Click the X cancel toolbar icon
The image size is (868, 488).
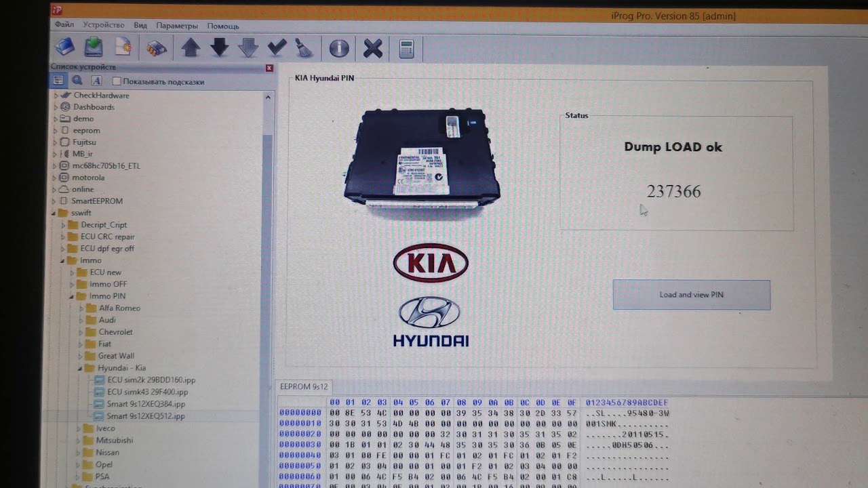point(373,49)
